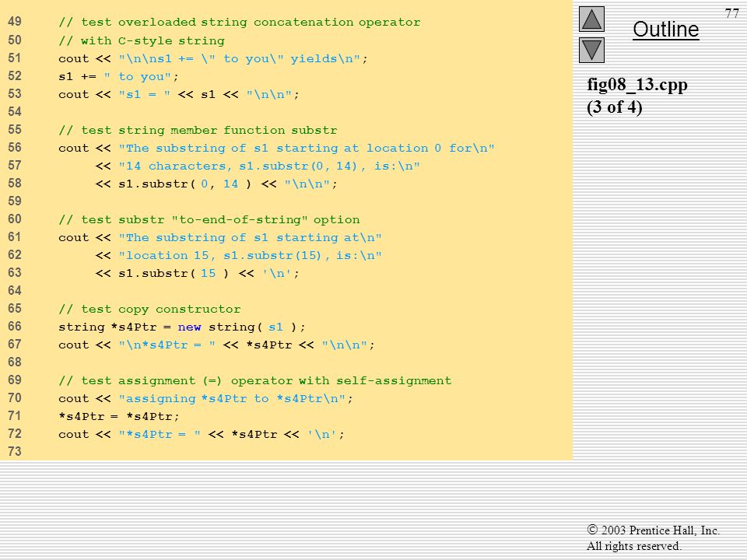The height and width of the screenshot is (560, 747).
Task: Click slide number 77
Action: (x=731, y=13)
